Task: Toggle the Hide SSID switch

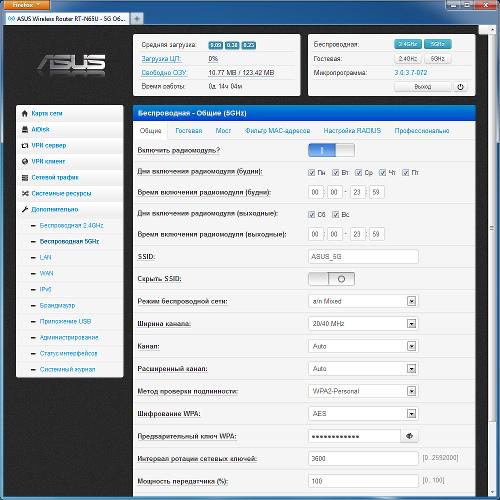Action: pos(331,279)
